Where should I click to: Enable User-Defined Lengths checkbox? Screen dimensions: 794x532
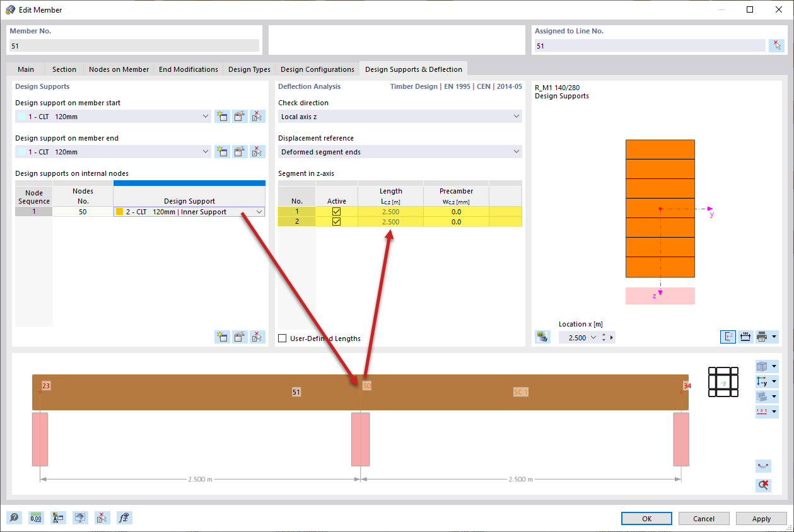[282, 338]
